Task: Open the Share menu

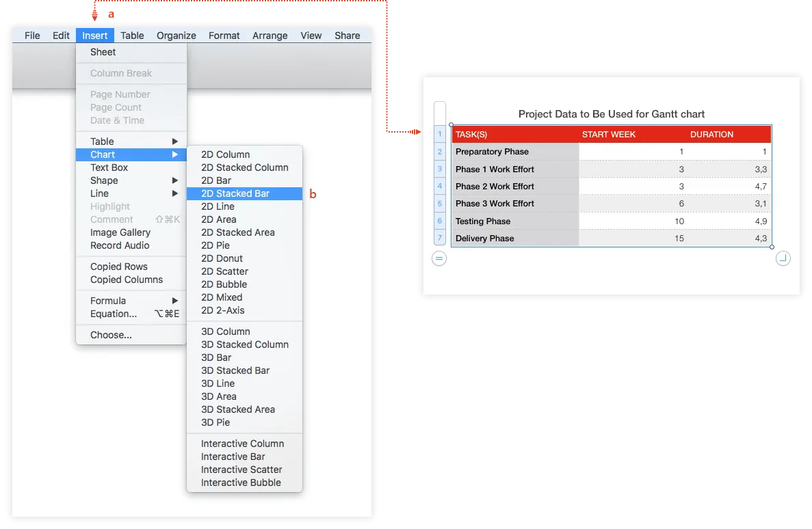Action: tap(347, 35)
